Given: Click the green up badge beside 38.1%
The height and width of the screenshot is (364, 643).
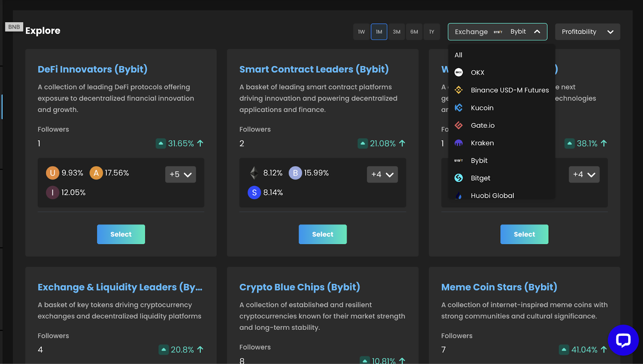Looking at the screenshot, I should (569, 143).
